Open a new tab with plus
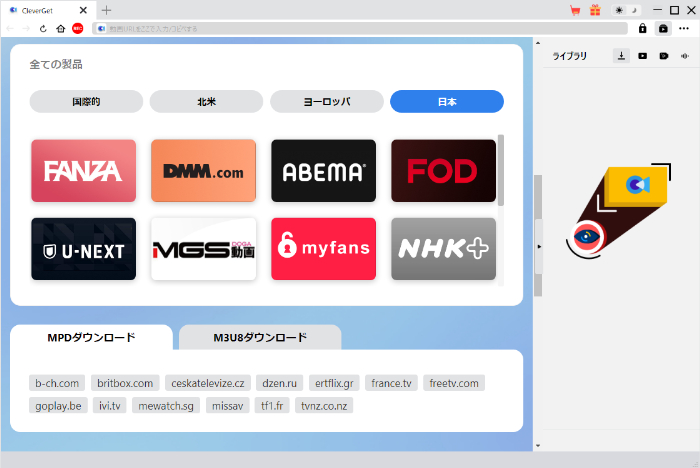Viewport: 700px width, 468px height. coord(106,10)
